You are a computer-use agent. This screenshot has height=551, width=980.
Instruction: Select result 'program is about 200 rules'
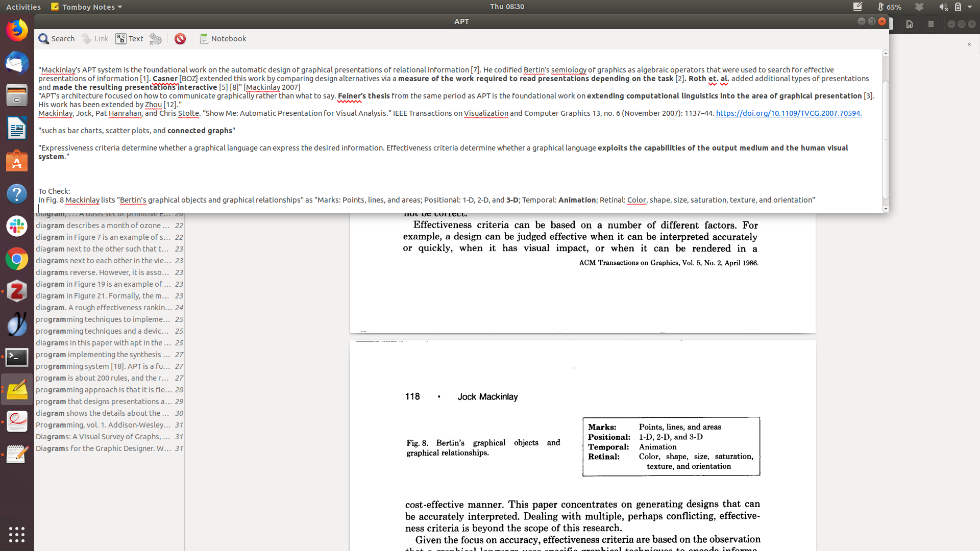[103, 378]
